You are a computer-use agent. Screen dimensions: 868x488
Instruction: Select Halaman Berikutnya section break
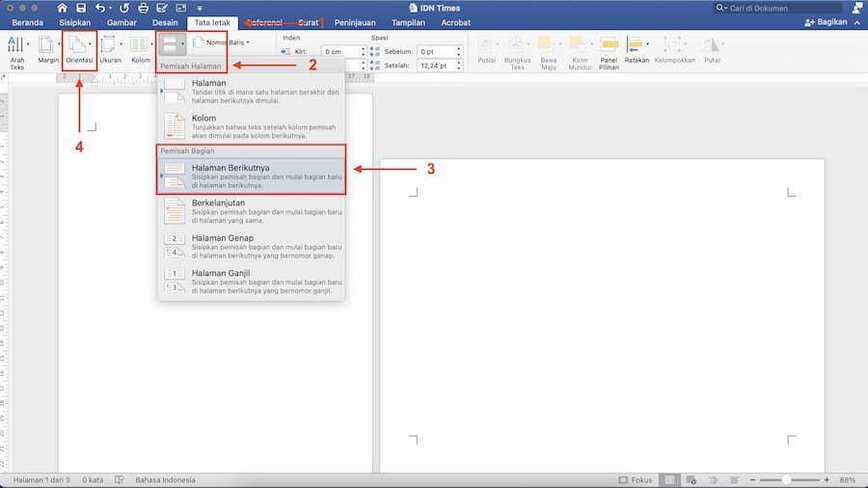pos(251,176)
